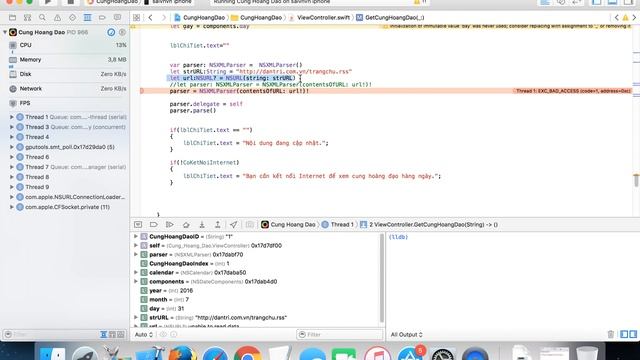Screen dimensions: 640x360
Task: Expand the gputools.smt_poll thread group
Action: pyautogui.click(x=12, y=147)
